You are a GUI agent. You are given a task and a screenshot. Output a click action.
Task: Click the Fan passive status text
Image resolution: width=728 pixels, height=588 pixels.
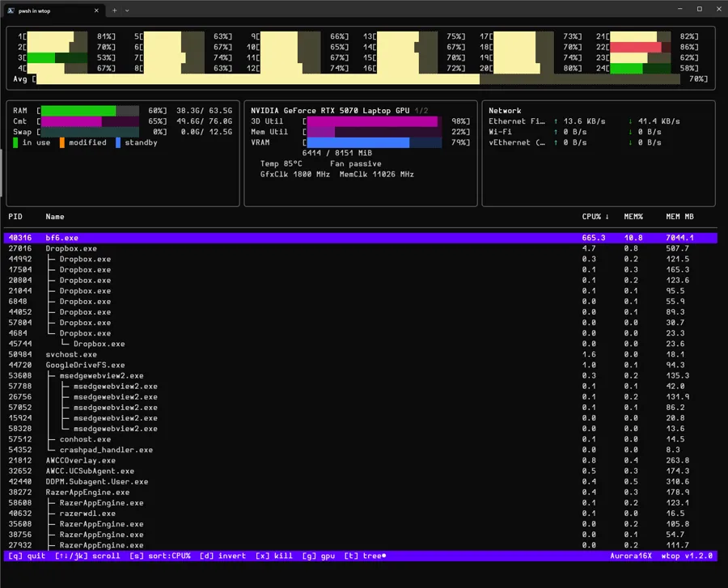pyautogui.click(x=356, y=163)
